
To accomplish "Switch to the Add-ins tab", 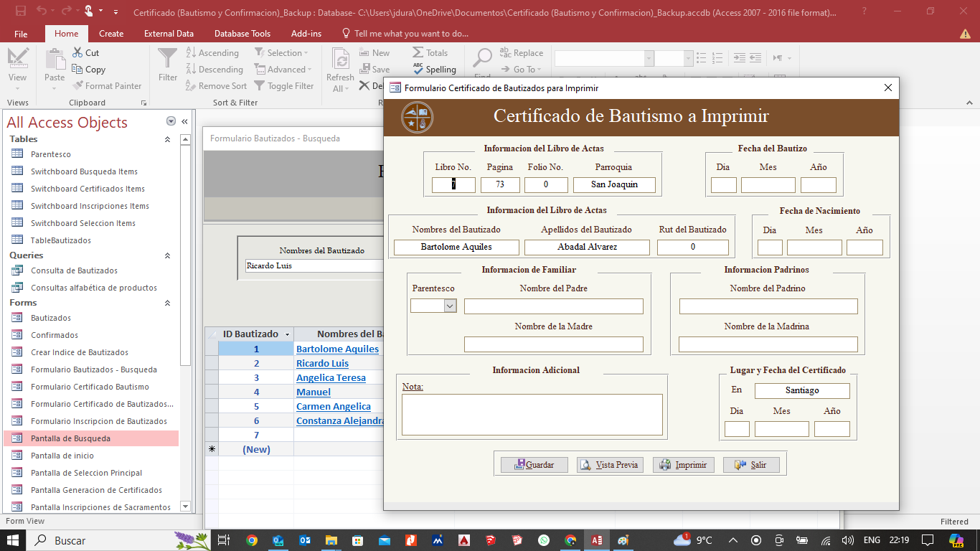I will (x=306, y=34).
